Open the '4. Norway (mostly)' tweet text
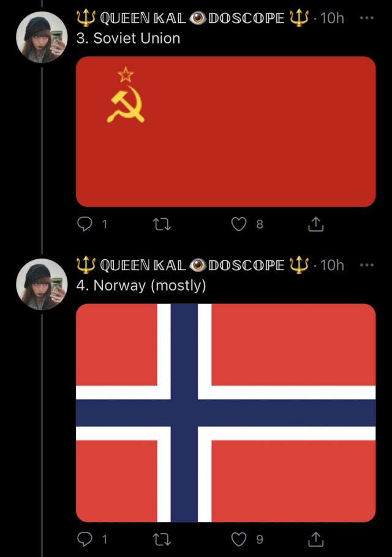The image size is (392, 557). pos(141,286)
